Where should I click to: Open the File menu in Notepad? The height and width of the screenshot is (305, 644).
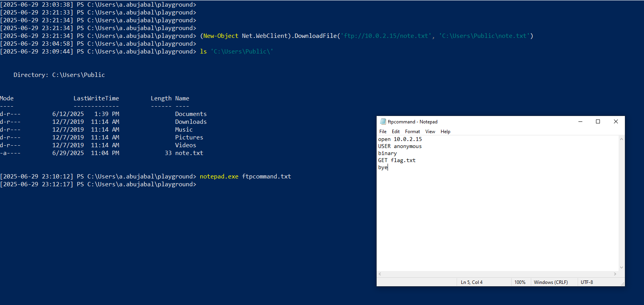[x=383, y=132]
